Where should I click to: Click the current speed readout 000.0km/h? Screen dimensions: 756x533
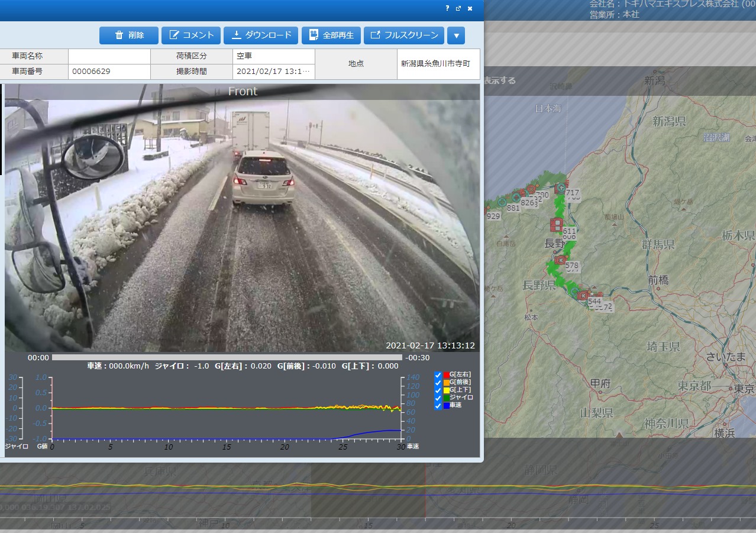click(x=130, y=366)
